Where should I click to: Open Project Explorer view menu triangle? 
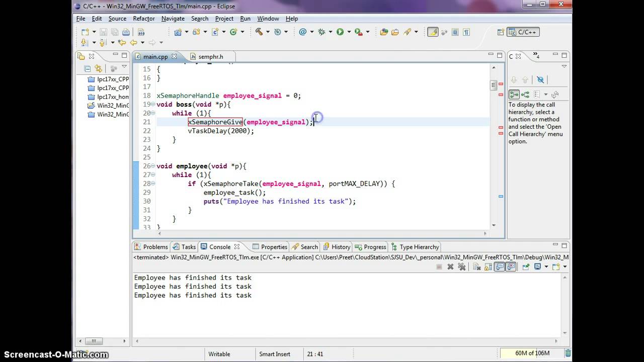(124, 67)
